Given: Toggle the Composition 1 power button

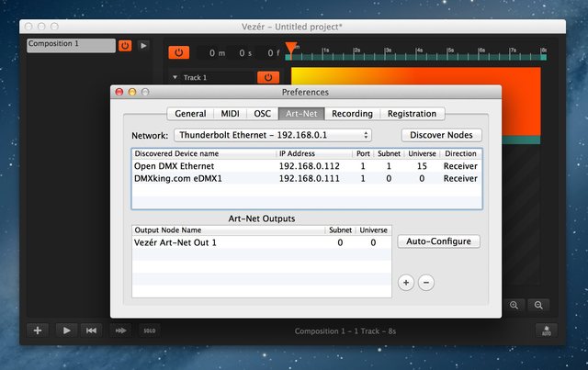Looking at the screenshot, I should [x=125, y=45].
